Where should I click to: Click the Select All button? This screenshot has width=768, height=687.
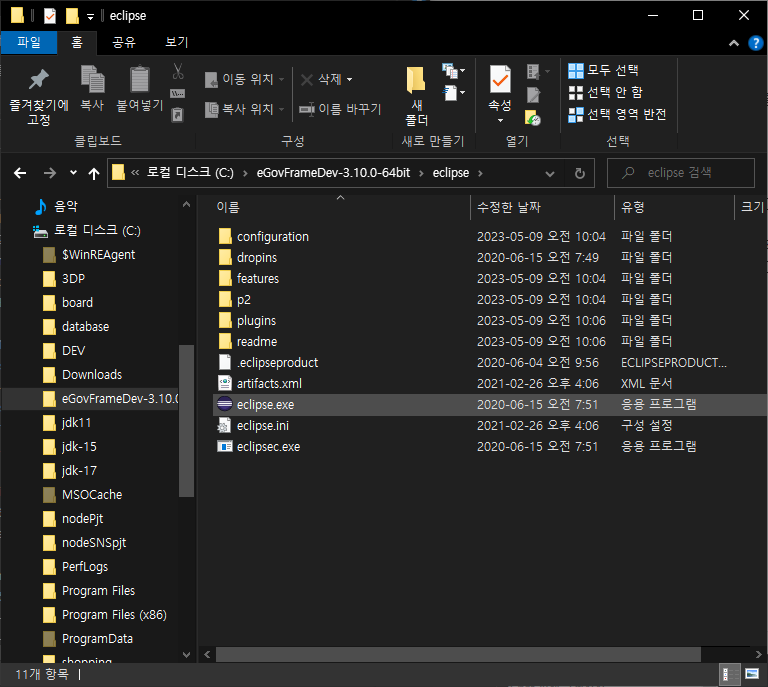point(603,71)
